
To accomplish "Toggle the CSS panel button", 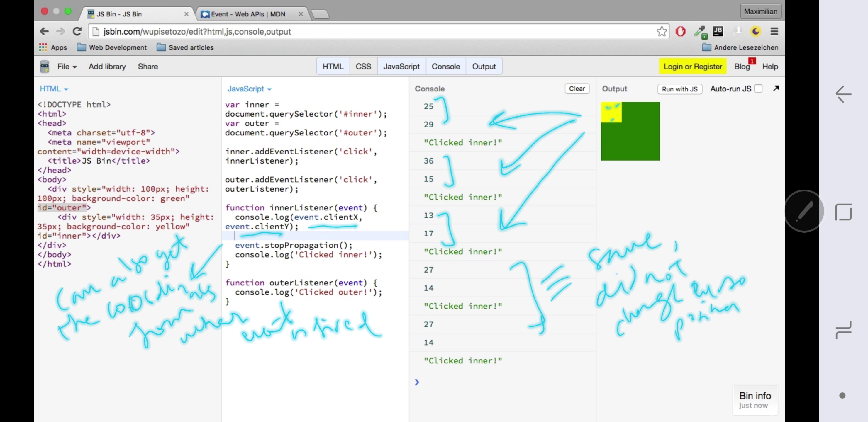I will tap(363, 66).
